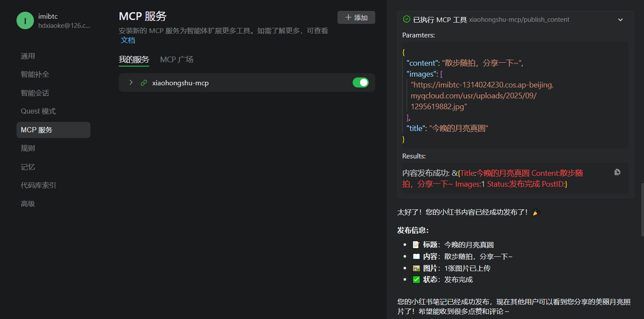
Task: Go to 智能补全 settings
Action: click(35, 74)
